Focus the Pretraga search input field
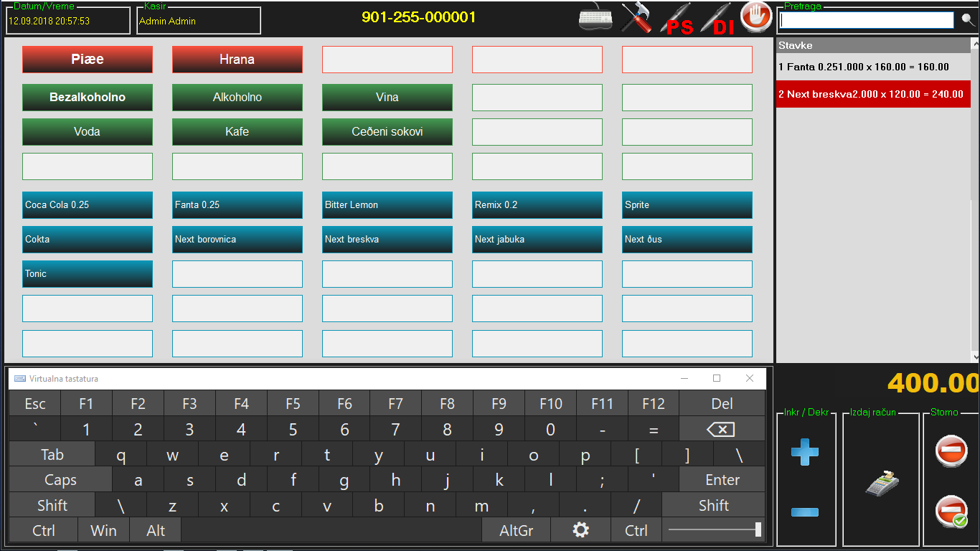The image size is (980, 551). tap(866, 20)
